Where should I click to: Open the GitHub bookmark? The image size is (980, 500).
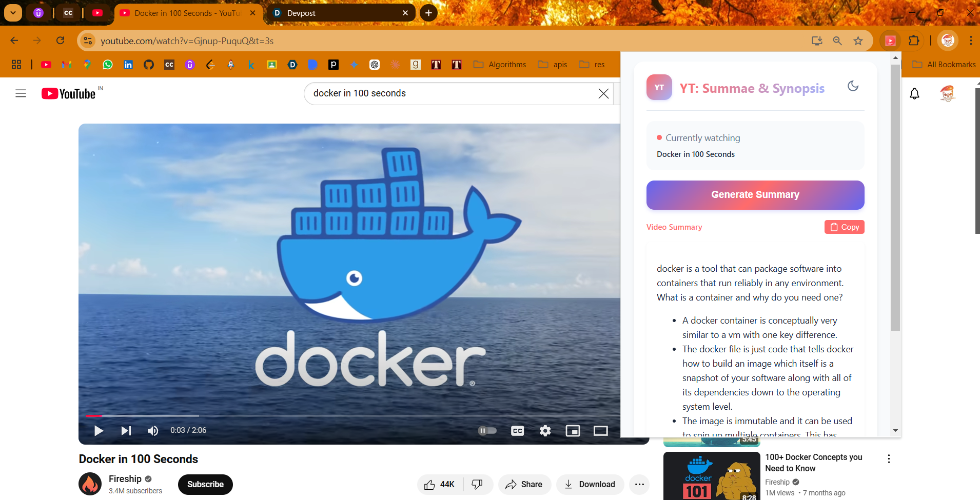pyautogui.click(x=149, y=65)
